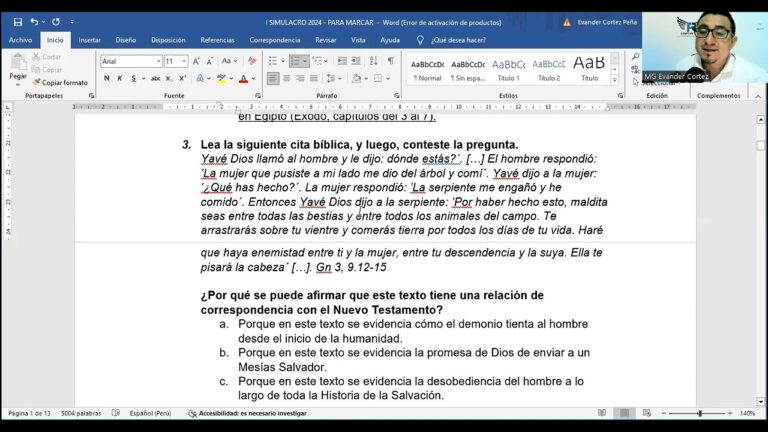
Task: Open the Revisar tab
Action: click(326, 40)
